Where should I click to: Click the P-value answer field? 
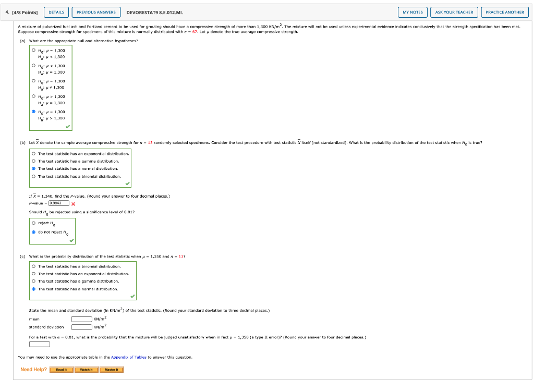[x=58, y=203]
